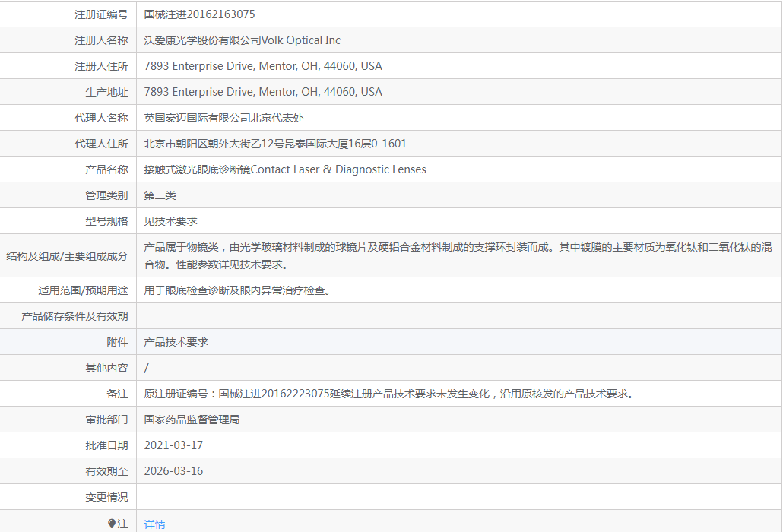Click 见技术要求 in the 型号规格 row
The image size is (783, 532).
click(171, 221)
